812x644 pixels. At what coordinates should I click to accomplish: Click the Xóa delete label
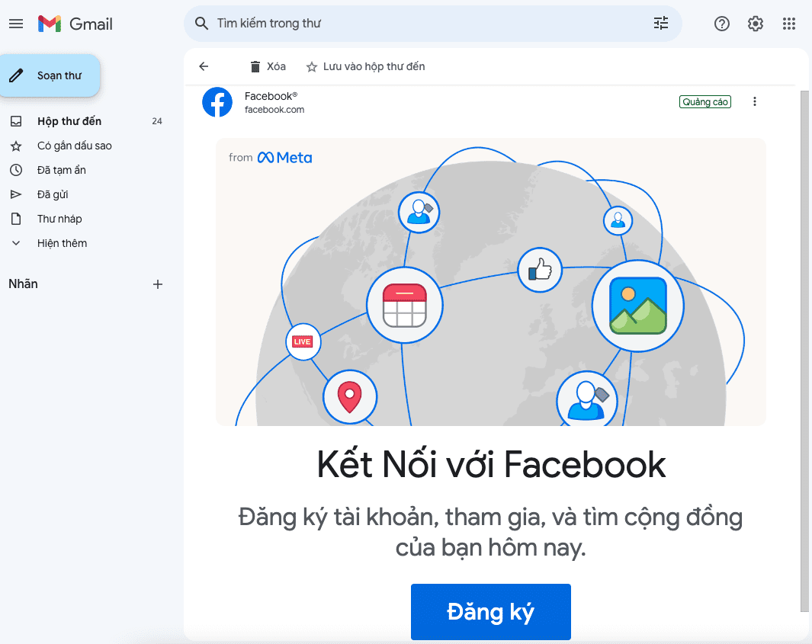tap(276, 66)
